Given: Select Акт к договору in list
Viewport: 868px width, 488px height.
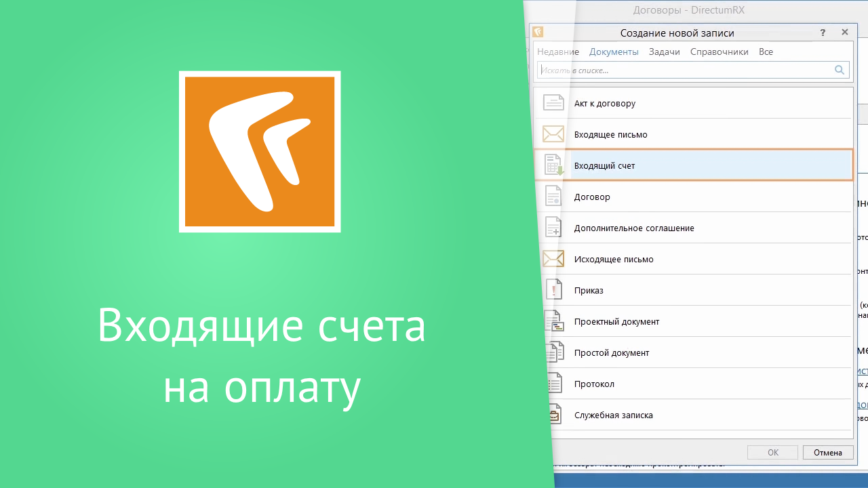Looking at the screenshot, I should [693, 103].
